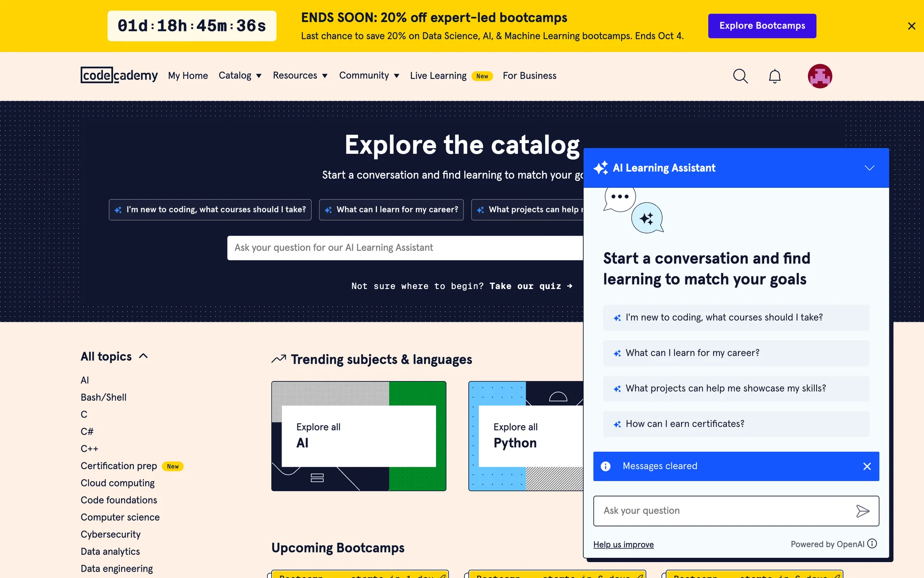Open the notifications bell
The width and height of the screenshot is (924, 578).
pos(774,76)
